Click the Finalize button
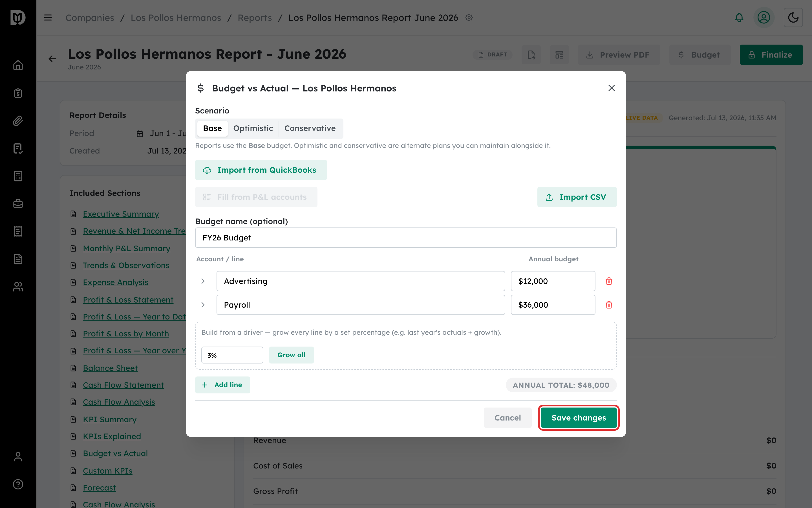This screenshot has width=812, height=508. pyautogui.click(x=771, y=55)
